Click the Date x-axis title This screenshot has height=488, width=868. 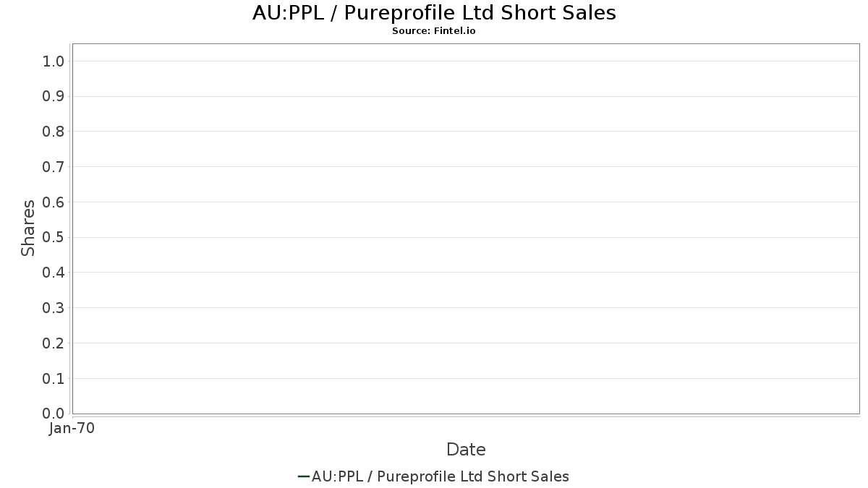[x=466, y=449]
